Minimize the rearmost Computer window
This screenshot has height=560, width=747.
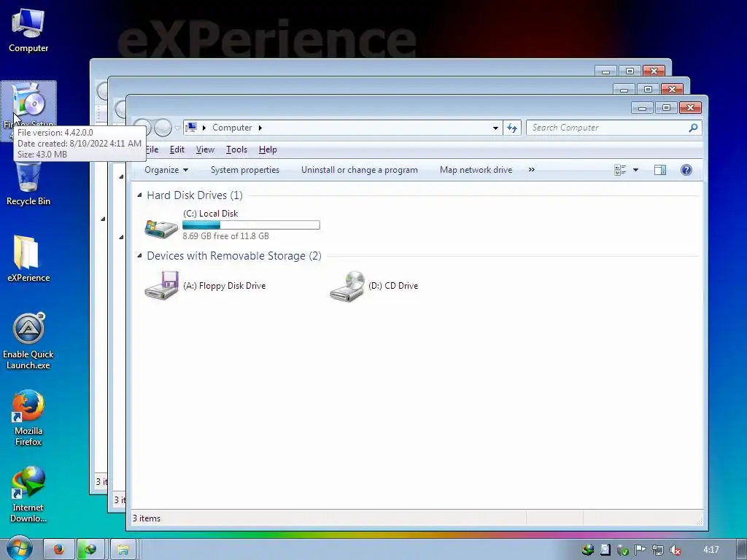point(605,71)
